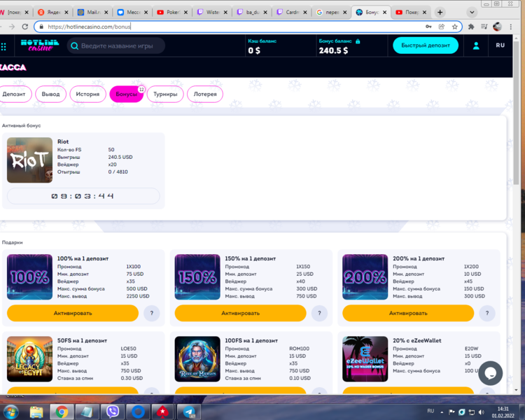Open the user profile icon
Screen dimensions: 525x420
pyautogui.click(x=476, y=45)
